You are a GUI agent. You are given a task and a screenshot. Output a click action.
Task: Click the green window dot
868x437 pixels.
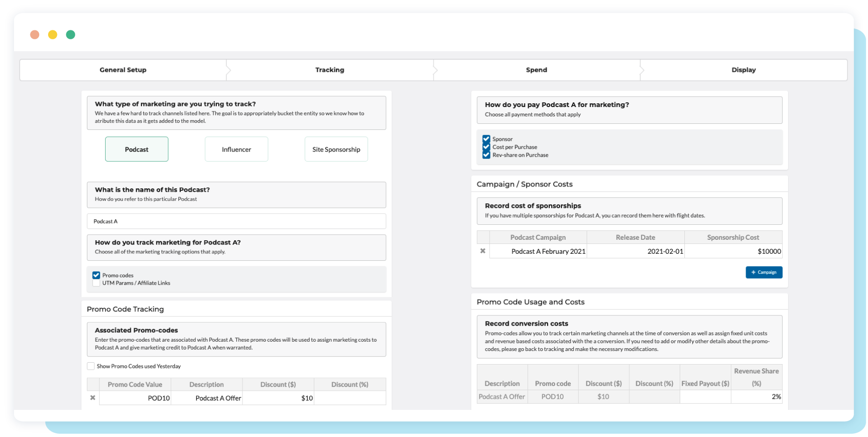[x=71, y=35]
